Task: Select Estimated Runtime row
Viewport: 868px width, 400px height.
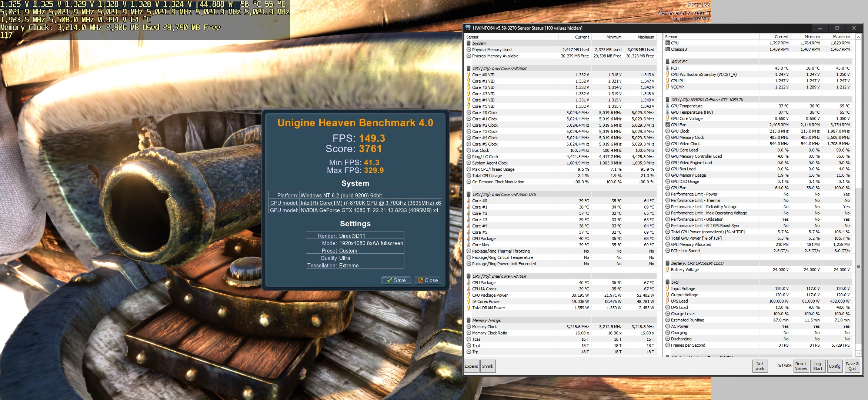Action: pyautogui.click(x=758, y=320)
